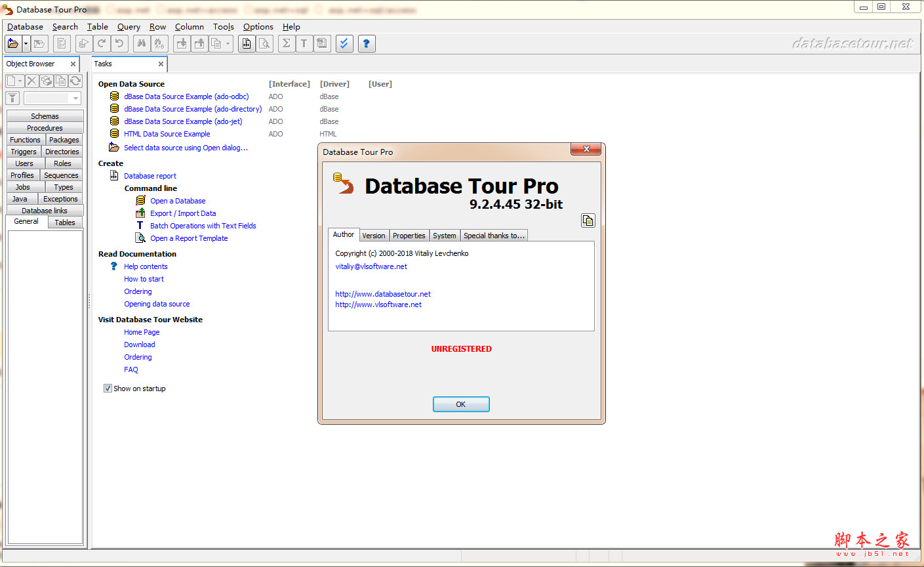
Task: Click the Download website link
Action: point(140,345)
